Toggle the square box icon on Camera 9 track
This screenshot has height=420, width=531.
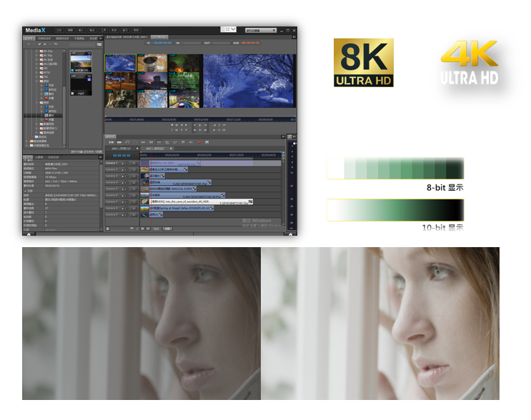coord(126,214)
